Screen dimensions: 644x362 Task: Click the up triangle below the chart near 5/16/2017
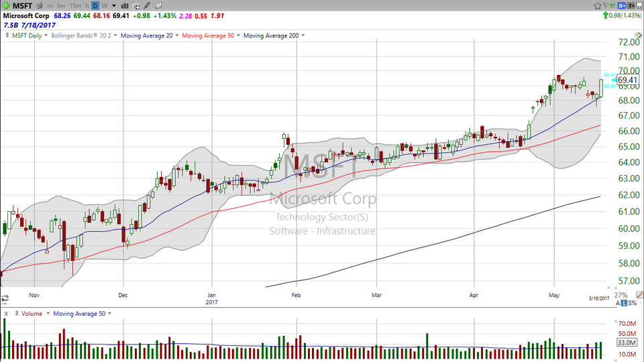[x=608, y=288]
